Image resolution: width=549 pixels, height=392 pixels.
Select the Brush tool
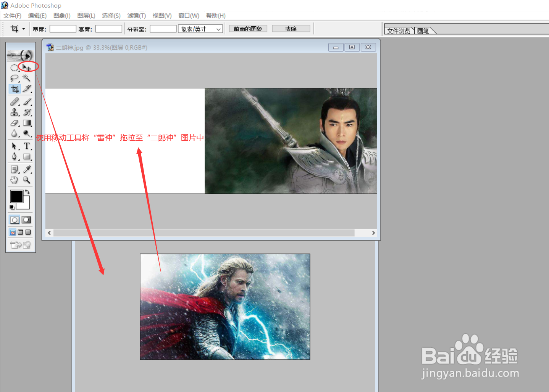click(27, 102)
